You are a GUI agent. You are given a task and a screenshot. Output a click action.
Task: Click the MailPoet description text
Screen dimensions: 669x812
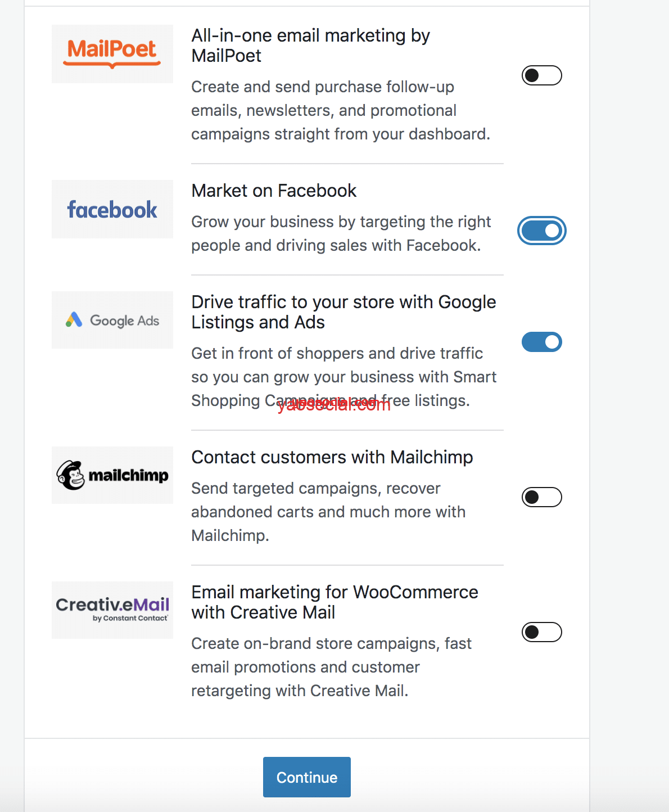click(x=340, y=110)
